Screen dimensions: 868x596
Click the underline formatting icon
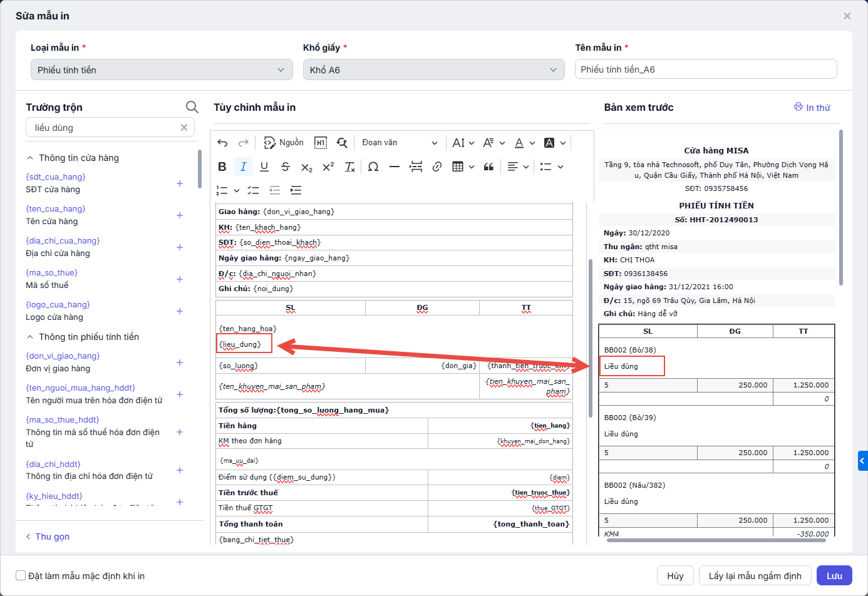(264, 167)
